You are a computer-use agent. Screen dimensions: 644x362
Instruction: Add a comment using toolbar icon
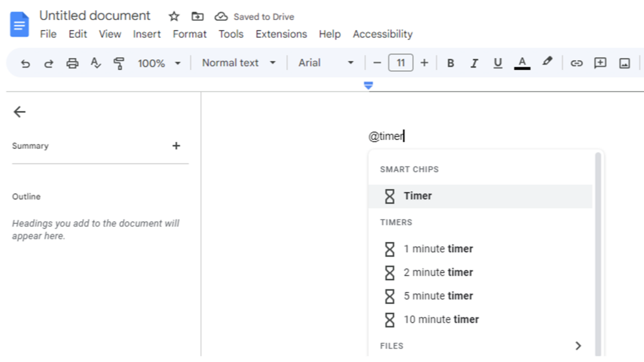(600, 63)
